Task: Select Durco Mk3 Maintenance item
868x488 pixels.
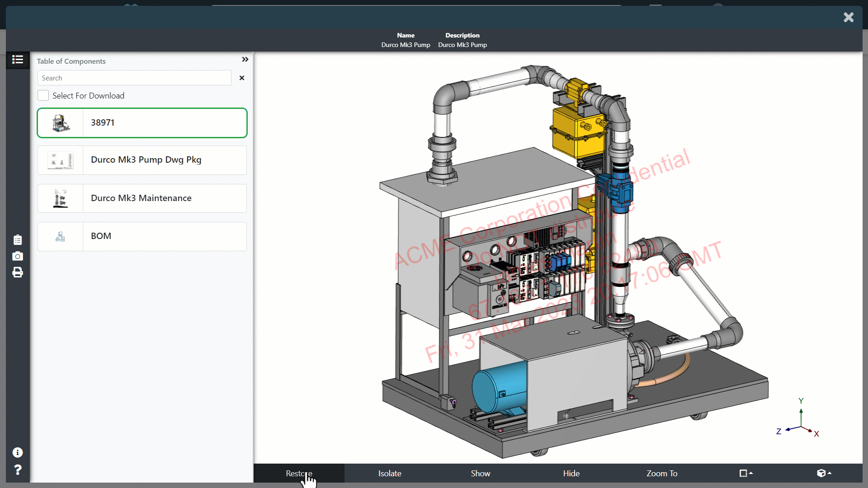Action: pos(142,198)
